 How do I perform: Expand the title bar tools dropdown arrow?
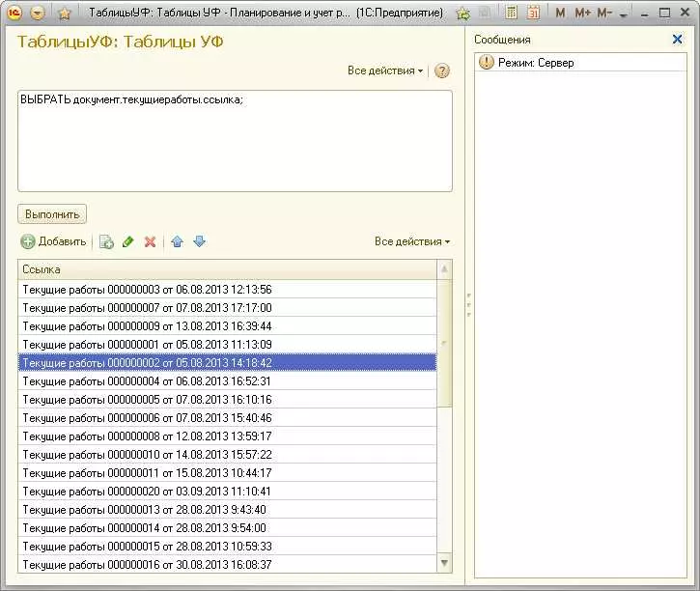[x=624, y=14]
